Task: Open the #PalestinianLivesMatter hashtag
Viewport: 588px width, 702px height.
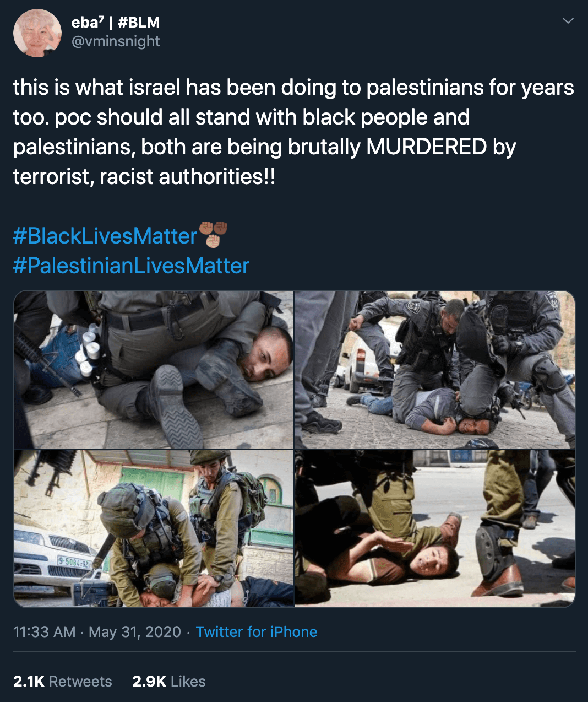Action: (131, 266)
